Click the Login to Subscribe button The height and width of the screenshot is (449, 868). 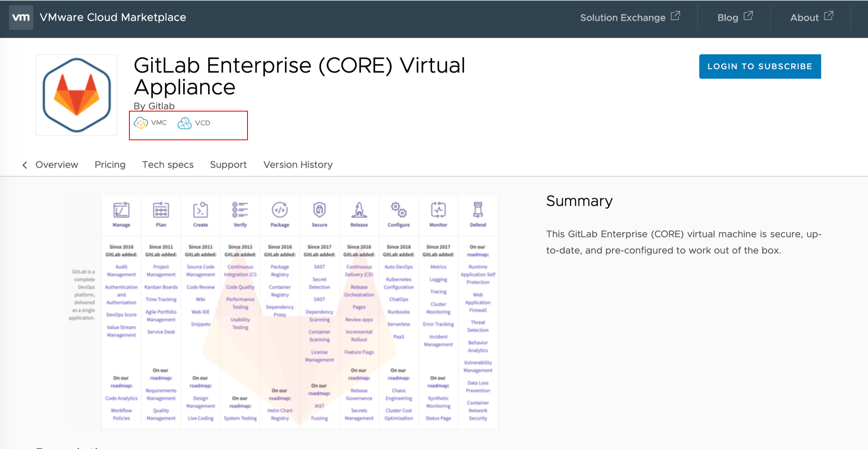point(759,66)
